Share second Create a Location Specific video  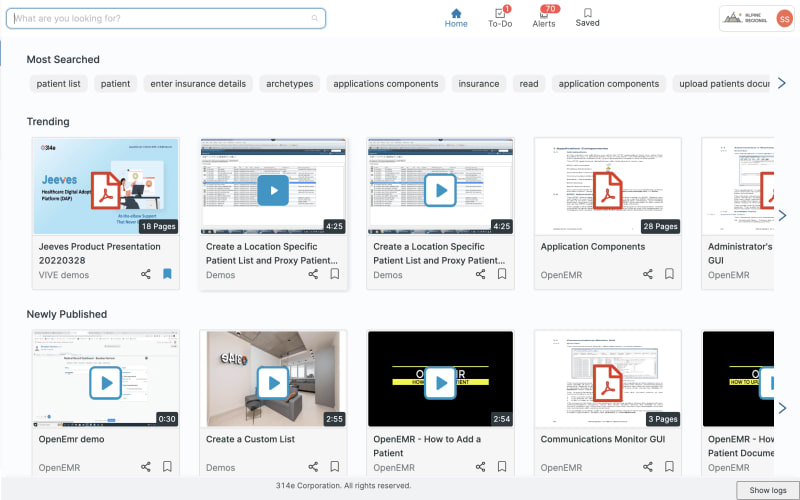[x=481, y=274]
